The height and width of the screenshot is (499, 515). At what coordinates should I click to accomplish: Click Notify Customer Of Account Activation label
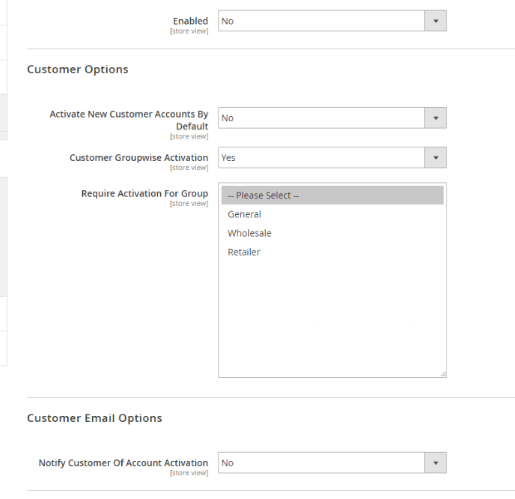click(123, 463)
